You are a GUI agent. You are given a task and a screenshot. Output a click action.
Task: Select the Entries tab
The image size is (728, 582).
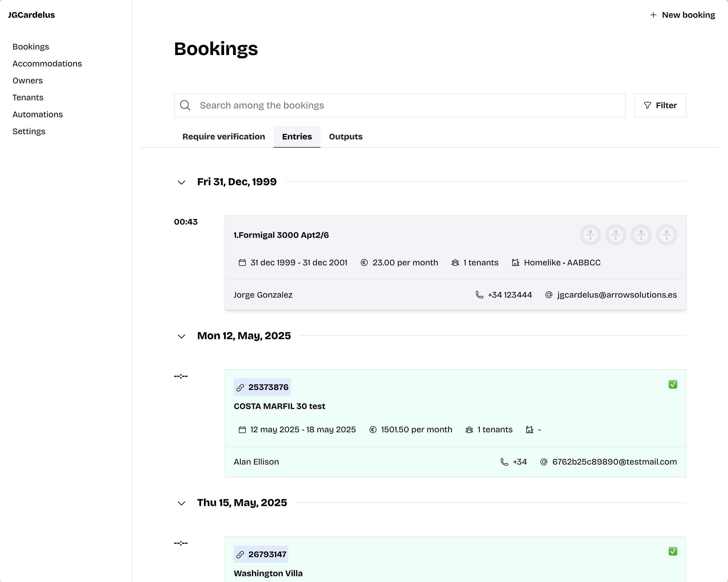(297, 137)
